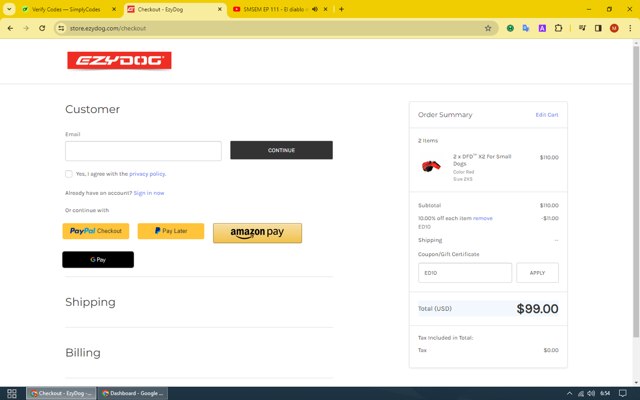The image size is (640, 400).
Task: Click the APPLY coupon button
Action: [537, 273]
